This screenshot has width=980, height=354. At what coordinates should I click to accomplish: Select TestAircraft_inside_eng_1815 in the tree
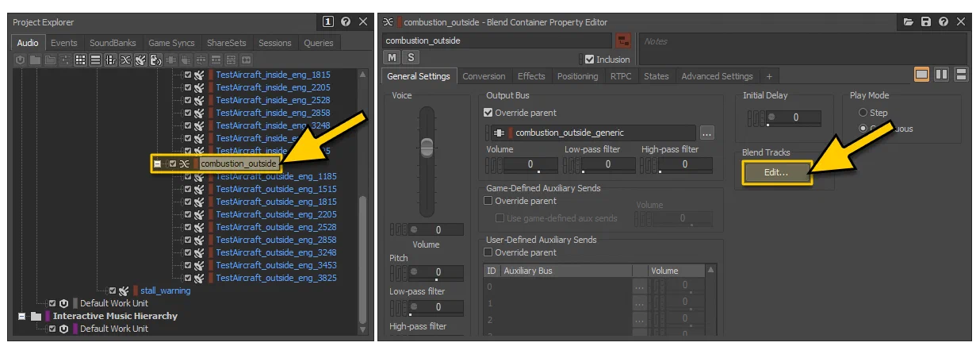click(273, 75)
